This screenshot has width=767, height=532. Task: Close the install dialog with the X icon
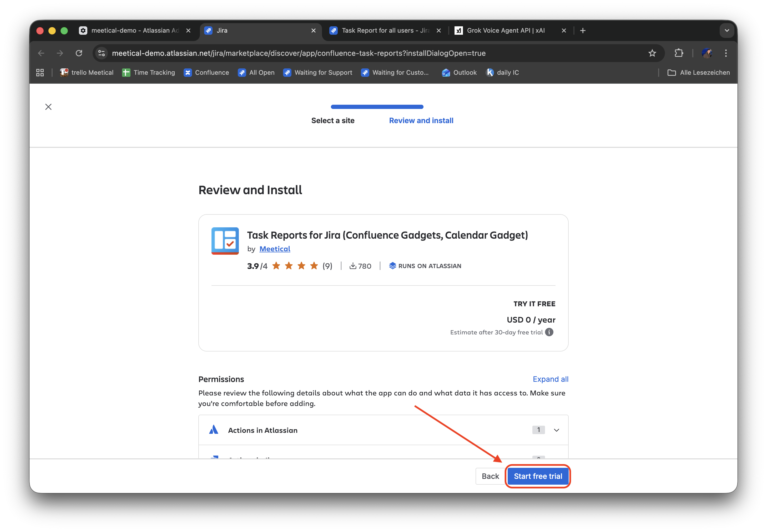[x=48, y=107]
